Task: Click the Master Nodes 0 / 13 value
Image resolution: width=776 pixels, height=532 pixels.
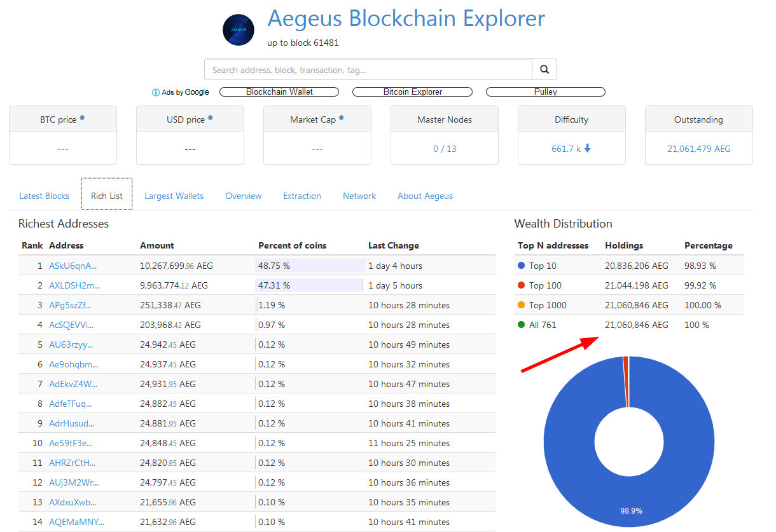Action: pos(445,149)
